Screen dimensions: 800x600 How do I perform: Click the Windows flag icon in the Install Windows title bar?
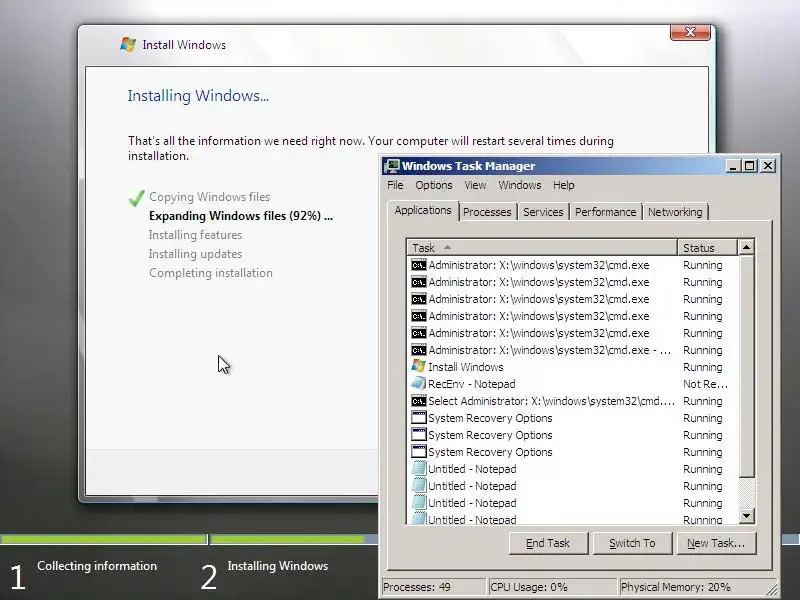pyautogui.click(x=128, y=44)
